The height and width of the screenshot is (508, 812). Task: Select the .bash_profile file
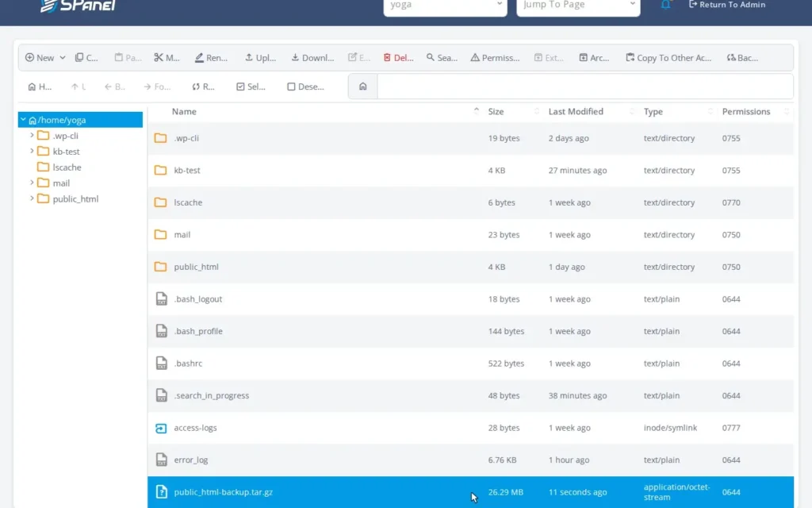[470, 331]
